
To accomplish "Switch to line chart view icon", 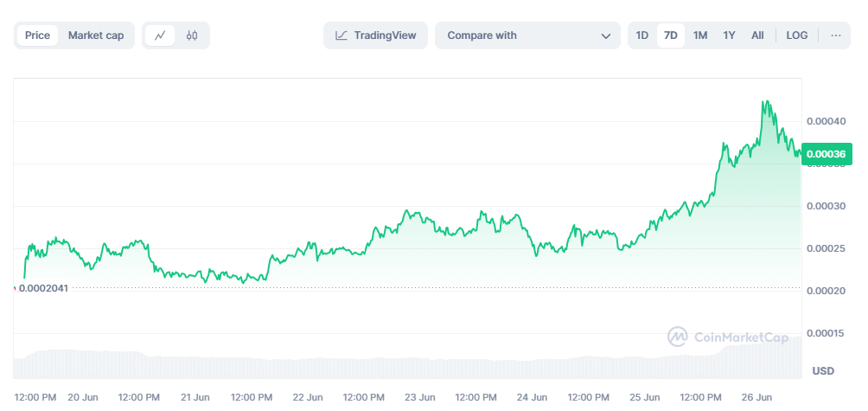I will (x=160, y=35).
